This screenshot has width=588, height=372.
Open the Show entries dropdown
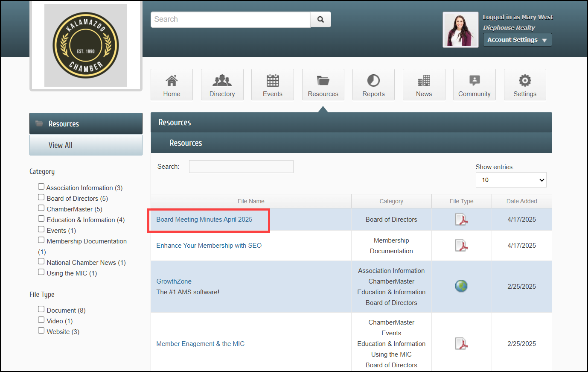[511, 180]
